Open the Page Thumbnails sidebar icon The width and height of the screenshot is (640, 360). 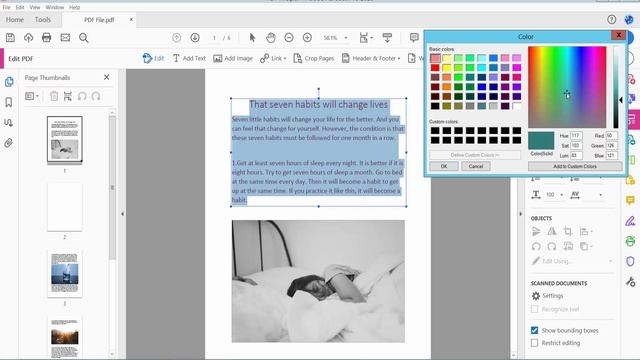(9, 82)
